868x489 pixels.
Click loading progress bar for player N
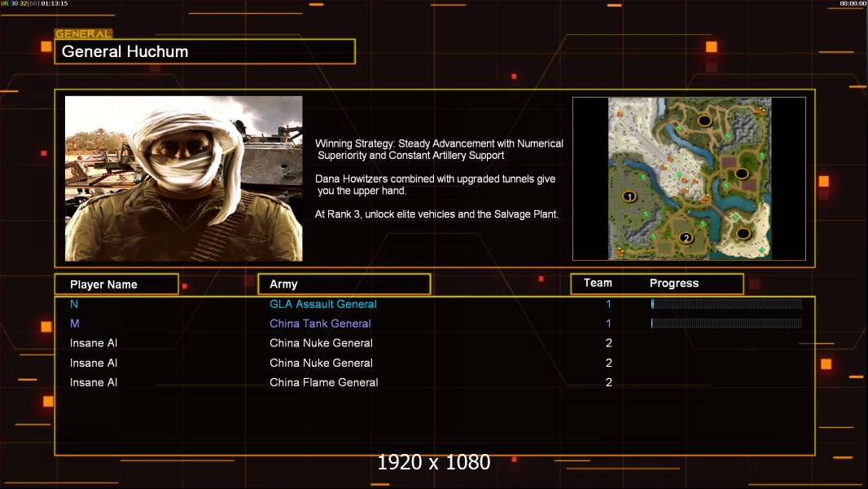coord(726,303)
